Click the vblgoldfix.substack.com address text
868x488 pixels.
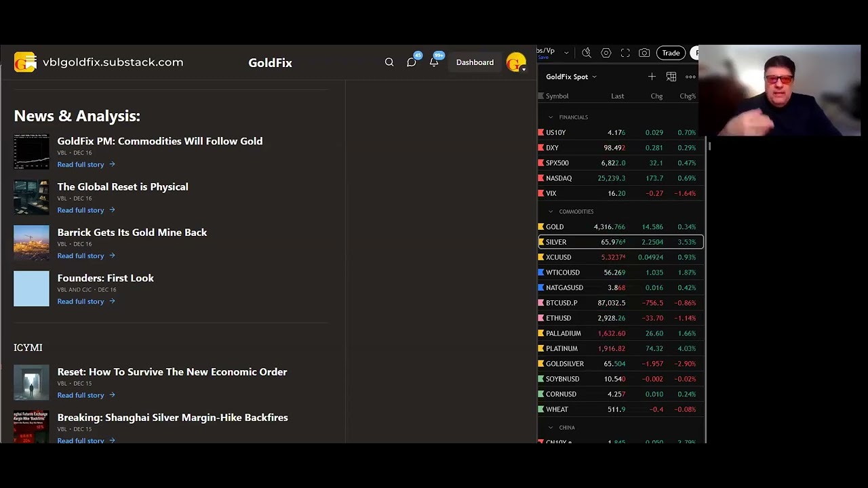(x=113, y=62)
